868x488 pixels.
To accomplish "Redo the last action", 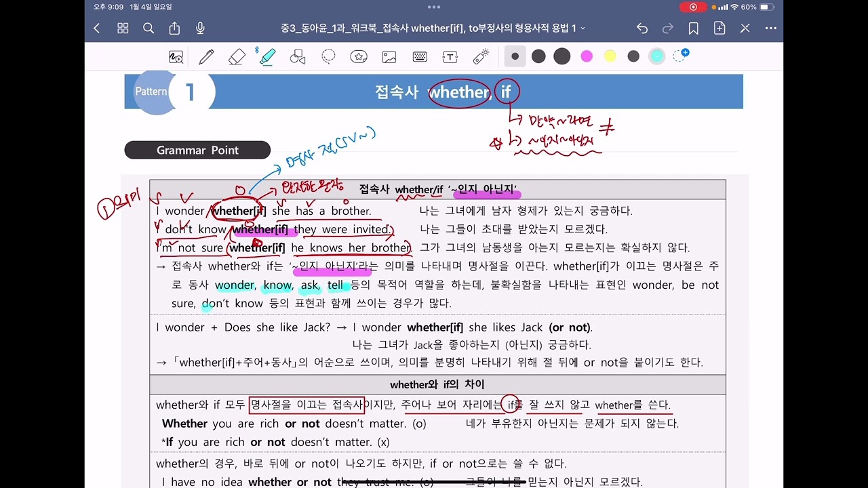I will click(x=668, y=28).
